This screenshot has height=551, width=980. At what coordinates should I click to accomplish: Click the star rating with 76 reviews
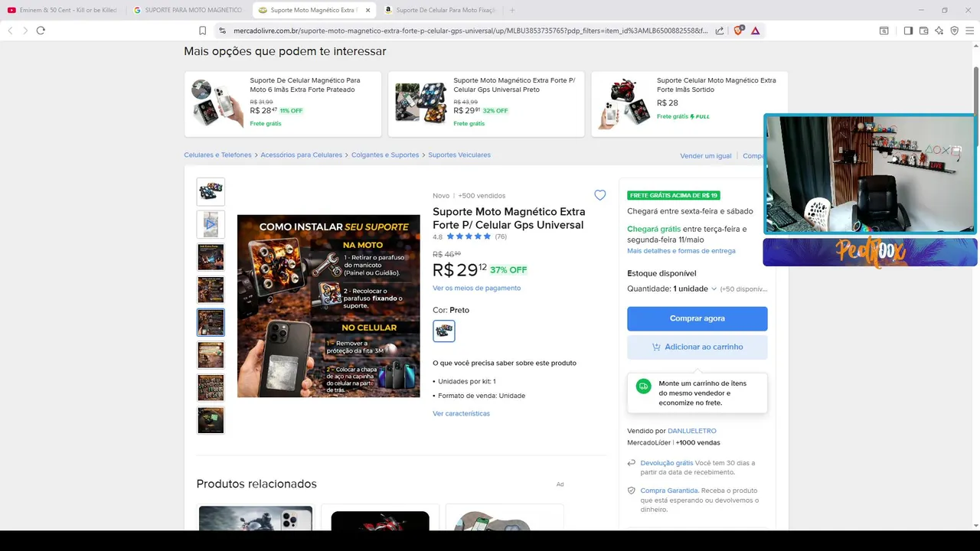tap(469, 236)
